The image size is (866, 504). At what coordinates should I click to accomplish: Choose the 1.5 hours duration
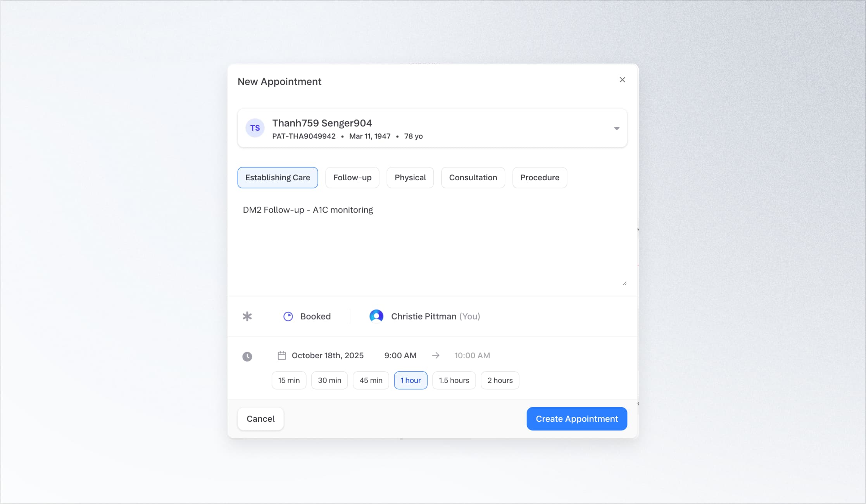click(x=454, y=380)
